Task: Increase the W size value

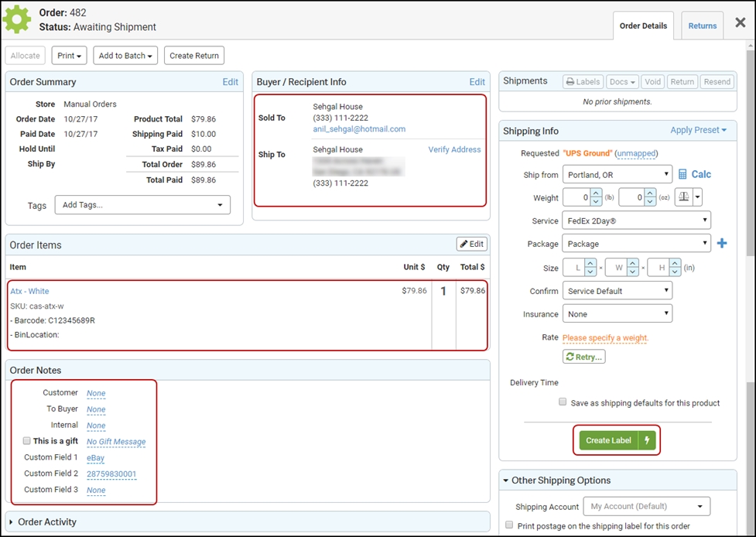Action: coord(633,263)
